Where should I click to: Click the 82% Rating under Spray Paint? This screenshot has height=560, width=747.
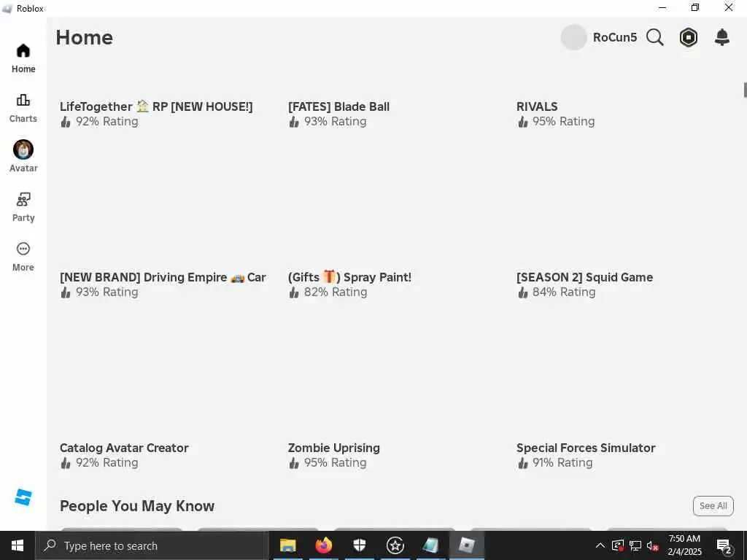point(336,292)
